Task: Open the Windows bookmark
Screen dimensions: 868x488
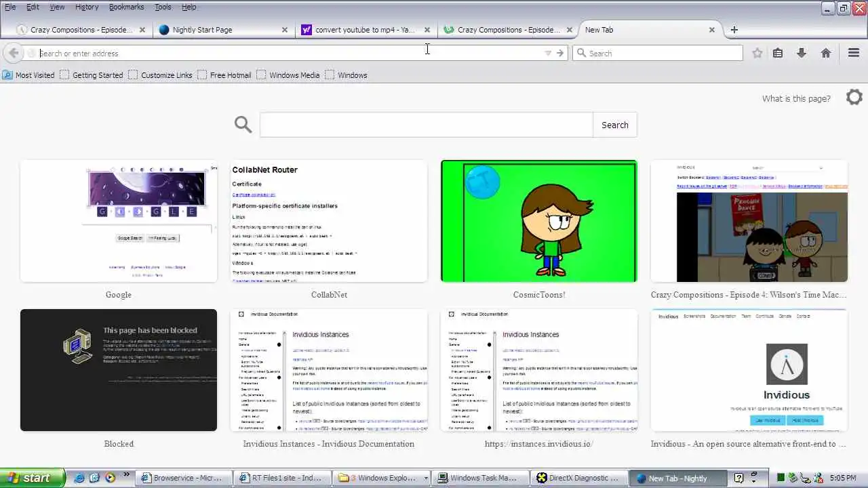Action: (x=347, y=75)
